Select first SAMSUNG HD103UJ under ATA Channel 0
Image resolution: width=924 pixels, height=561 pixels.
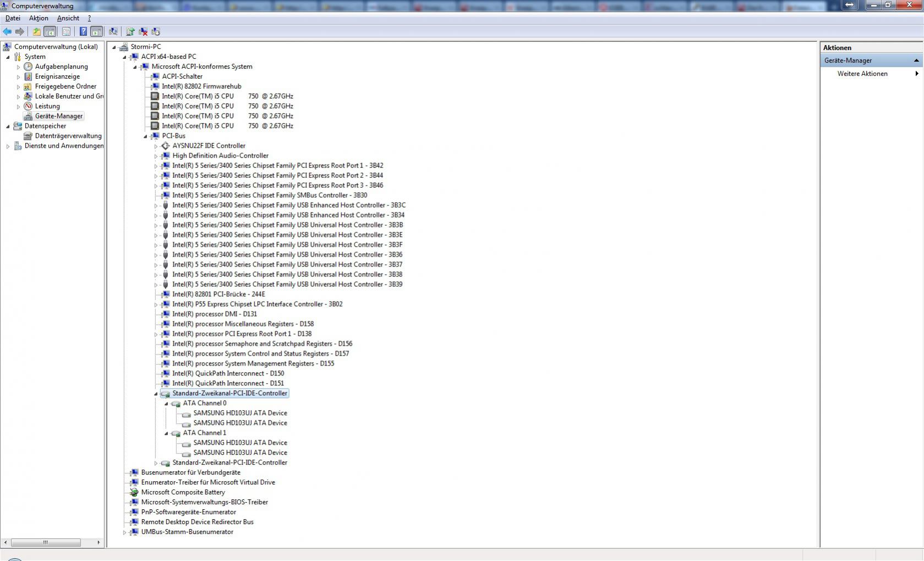coord(240,413)
